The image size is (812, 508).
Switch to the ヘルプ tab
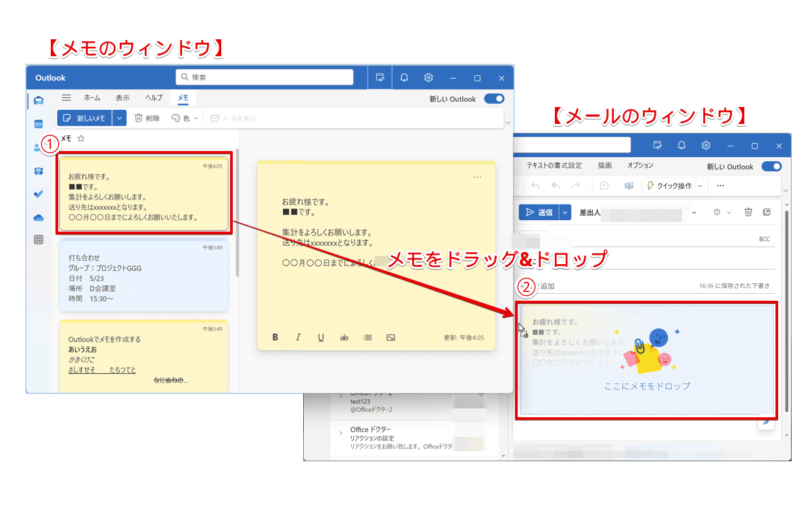pos(153,97)
